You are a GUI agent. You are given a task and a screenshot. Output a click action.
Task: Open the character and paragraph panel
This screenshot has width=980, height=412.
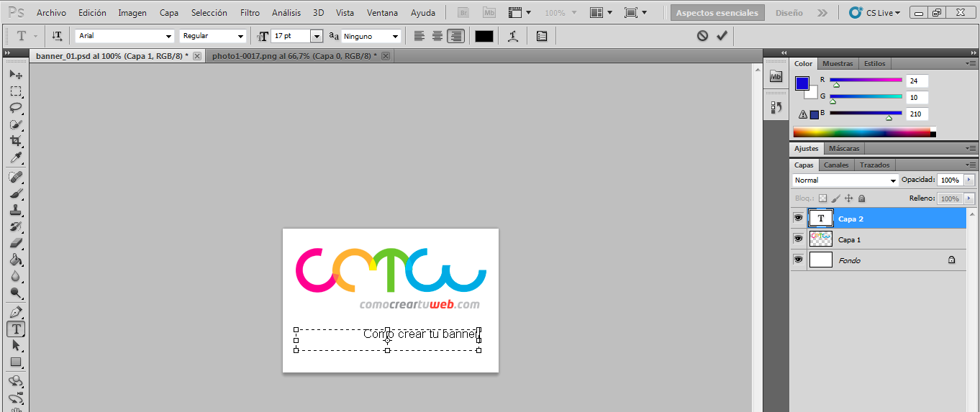[x=542, y=36]
